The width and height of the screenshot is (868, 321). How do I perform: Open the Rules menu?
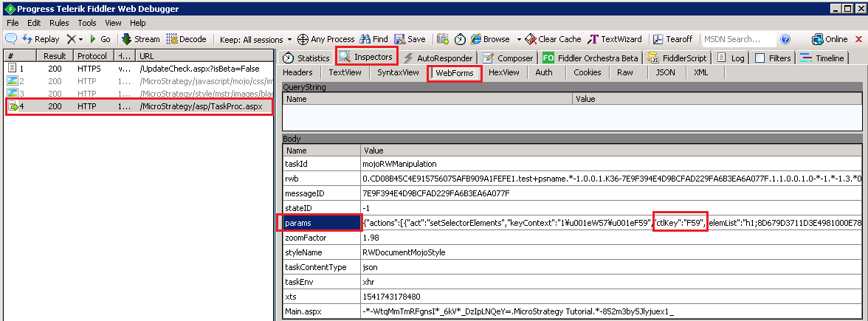pyautogui.click(x=59, y=24)
